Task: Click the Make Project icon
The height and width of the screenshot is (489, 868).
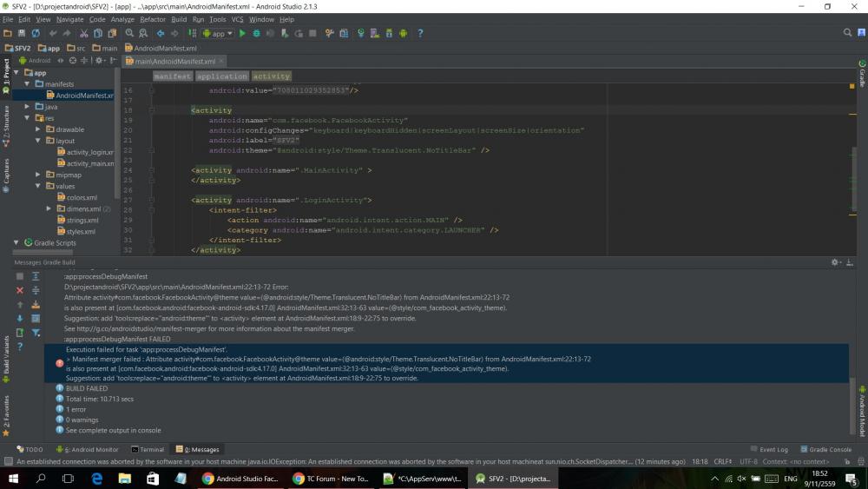Action: [192, 33]
